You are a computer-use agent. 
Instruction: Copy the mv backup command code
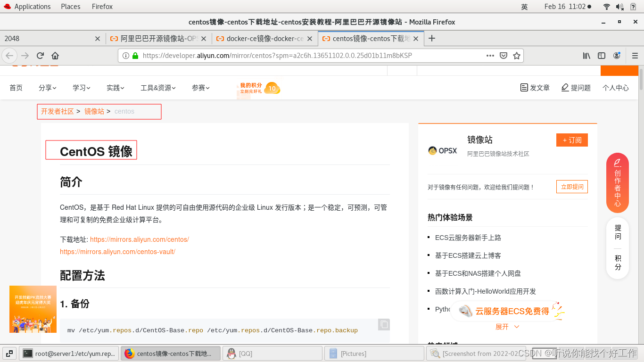[384, 324]
